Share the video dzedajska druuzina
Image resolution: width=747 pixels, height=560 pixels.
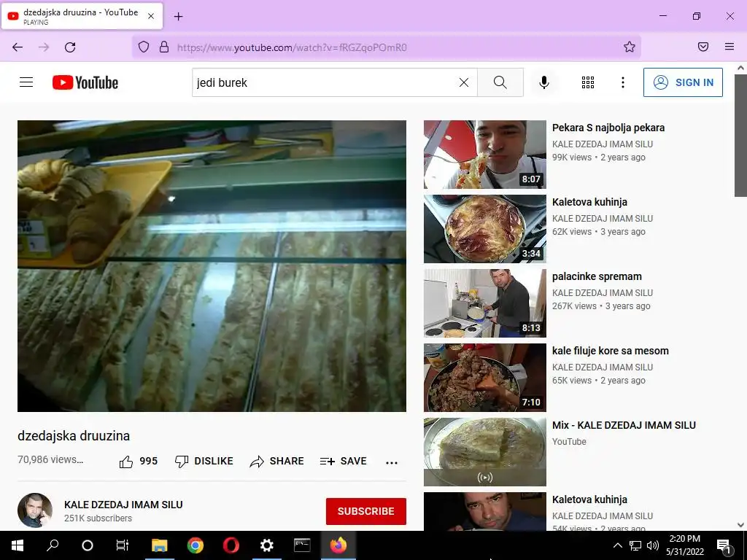(276, 461)
